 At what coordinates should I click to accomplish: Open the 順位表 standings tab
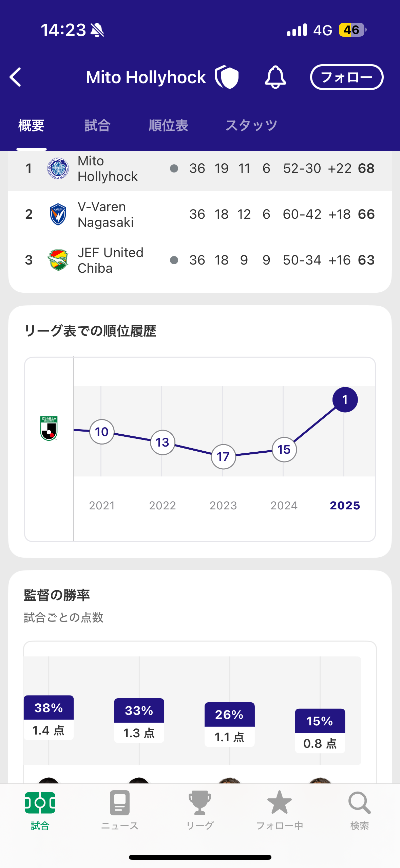point(168,126)
